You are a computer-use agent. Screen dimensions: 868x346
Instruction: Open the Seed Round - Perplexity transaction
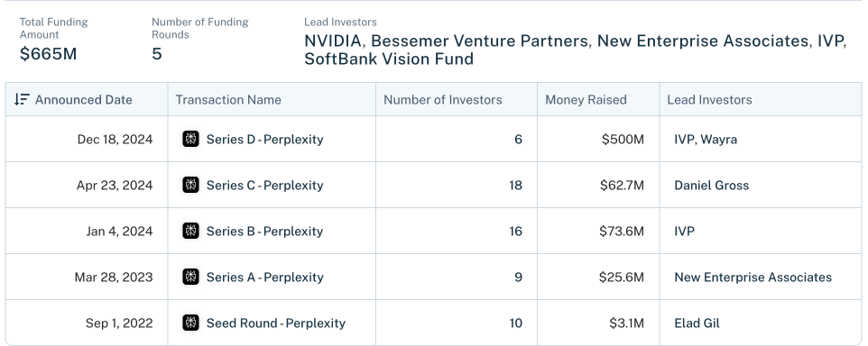[x=276, y=323]
